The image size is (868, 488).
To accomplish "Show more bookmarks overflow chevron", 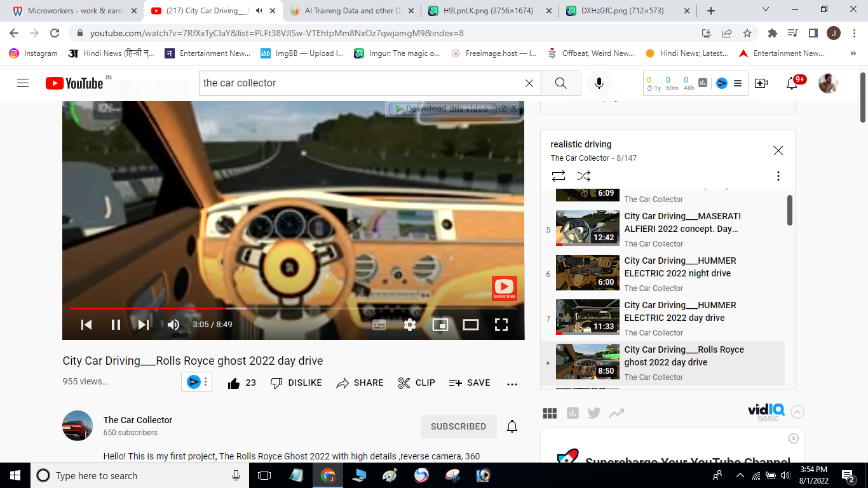I will coord(853,53).
